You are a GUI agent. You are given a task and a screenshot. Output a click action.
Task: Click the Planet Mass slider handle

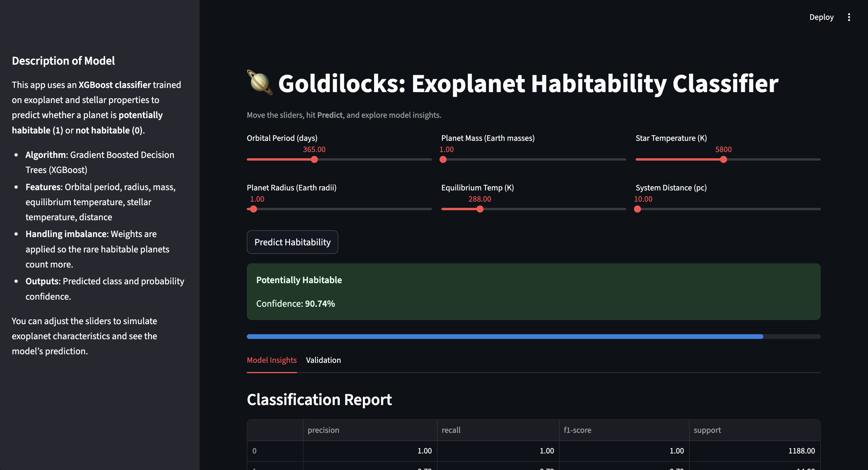point(443,159)
